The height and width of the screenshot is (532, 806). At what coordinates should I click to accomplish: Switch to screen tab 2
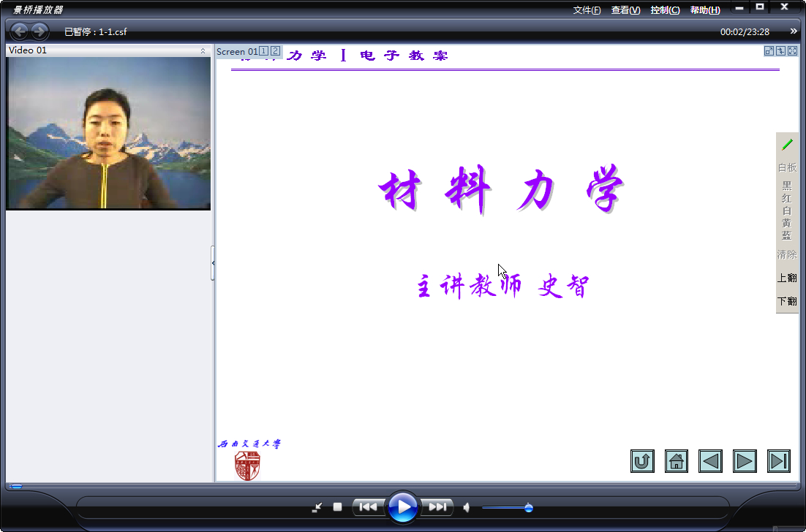[x=276, y=51]
